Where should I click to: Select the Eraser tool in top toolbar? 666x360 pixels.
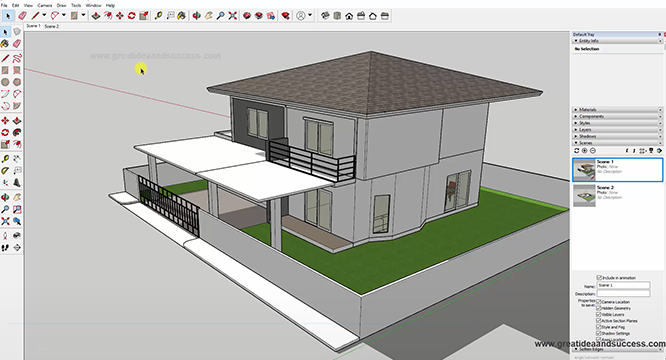pos(22,16)
